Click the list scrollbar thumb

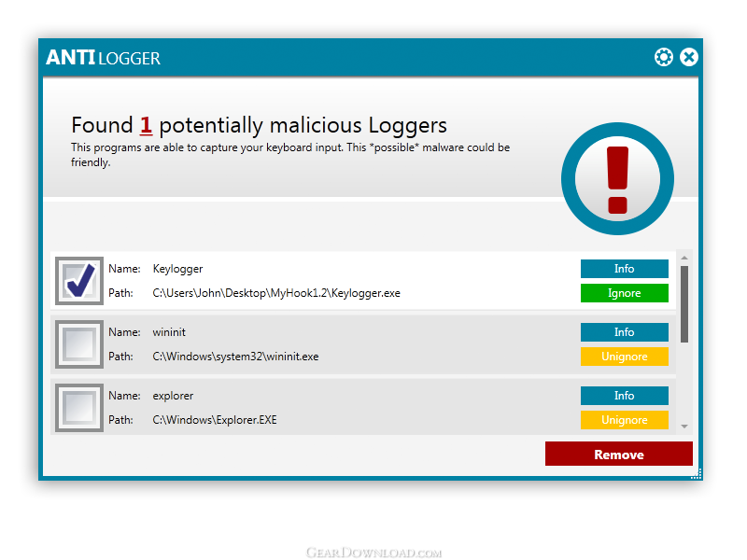click(684, 304)
